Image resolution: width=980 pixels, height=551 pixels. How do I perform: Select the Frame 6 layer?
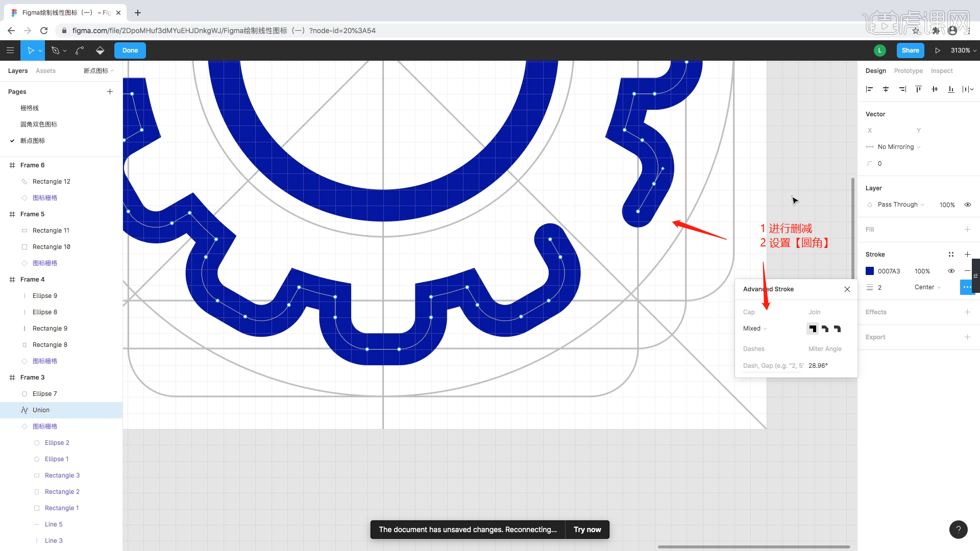pos(61,165)
